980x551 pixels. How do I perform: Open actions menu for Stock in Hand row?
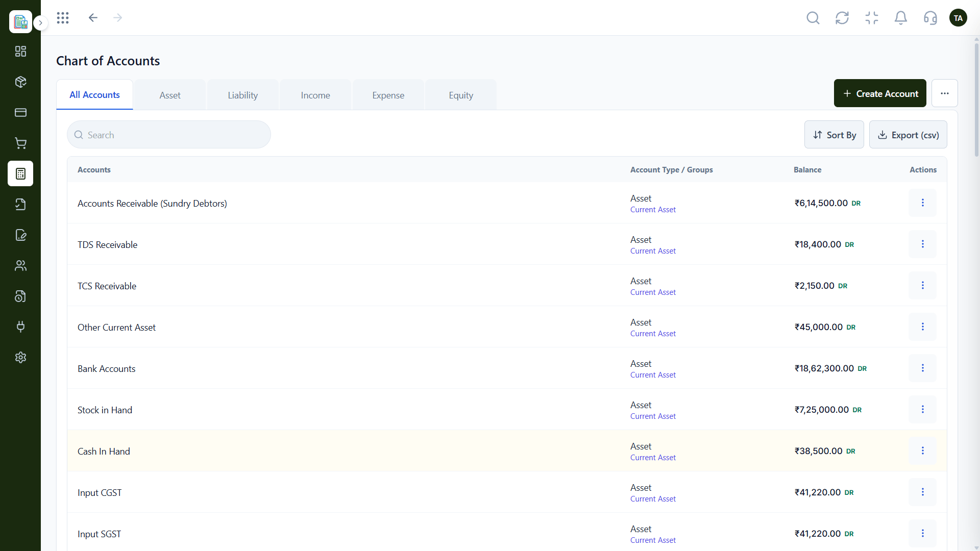(x=922, y=410)
